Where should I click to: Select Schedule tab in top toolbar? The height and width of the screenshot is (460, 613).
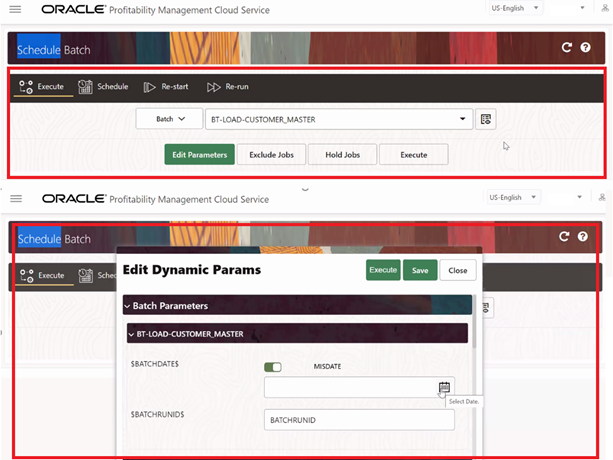click(103, 87)
